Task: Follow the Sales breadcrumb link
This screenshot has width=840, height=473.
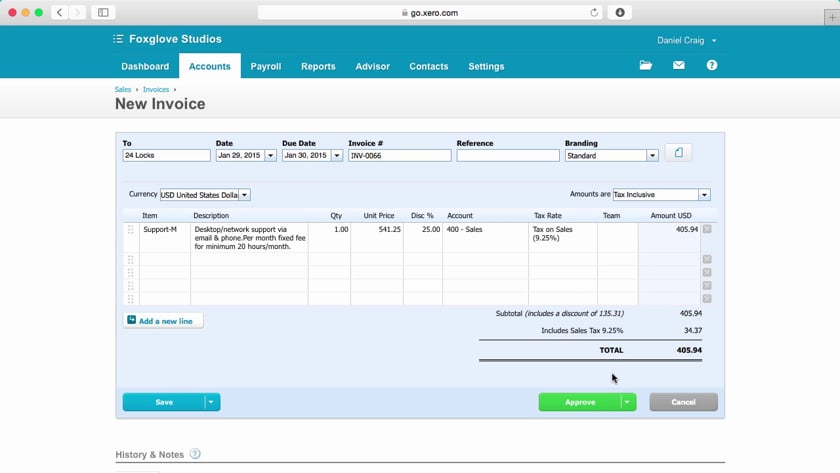Action: coord(123,89)
